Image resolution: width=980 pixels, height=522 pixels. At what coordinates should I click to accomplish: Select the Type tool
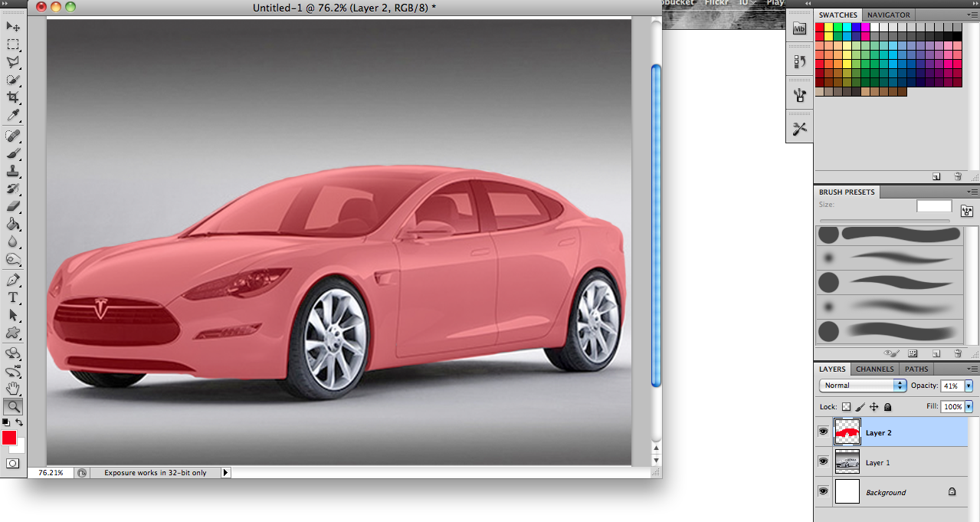[13, 297]
